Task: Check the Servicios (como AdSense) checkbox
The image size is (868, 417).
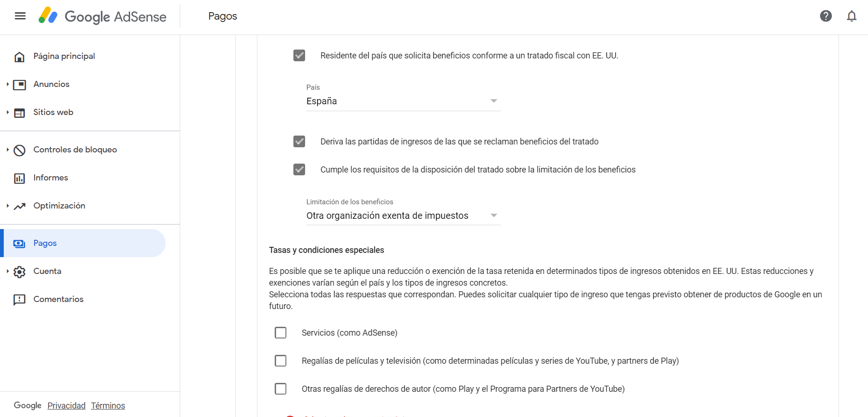Action: (x=281, y=333)
